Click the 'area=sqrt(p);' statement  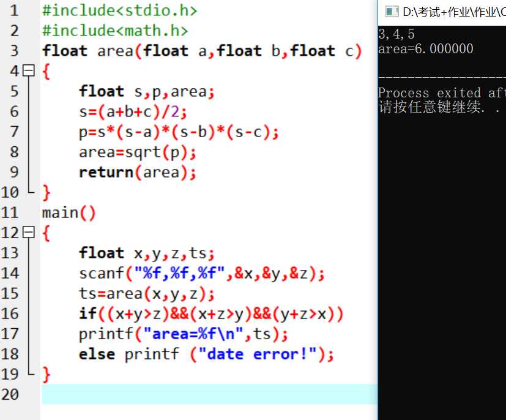[138, 152]
